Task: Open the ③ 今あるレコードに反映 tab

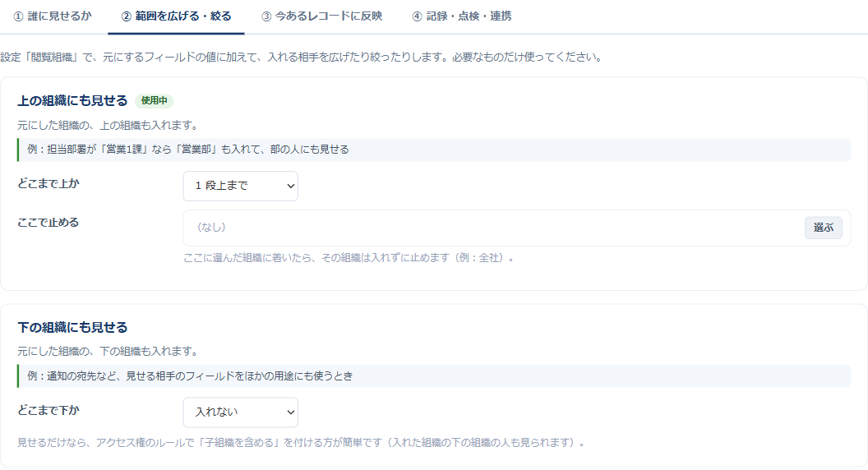Action: 321,16
